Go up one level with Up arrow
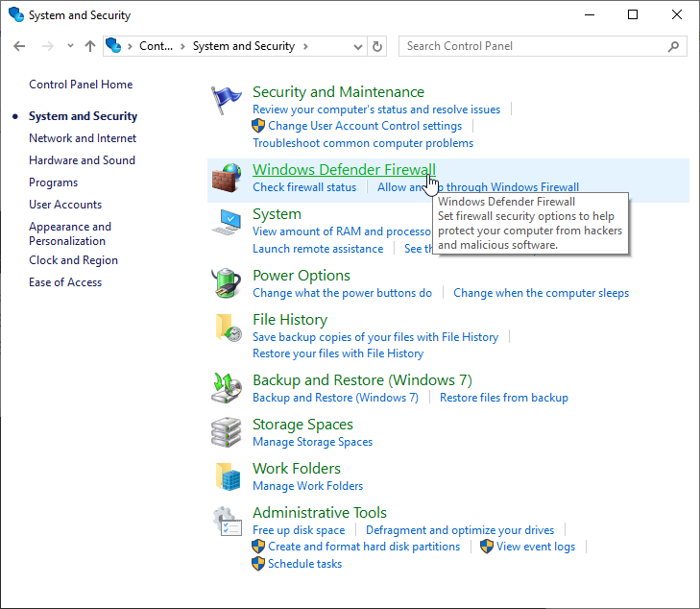Screen dimensions: 700x609 [x=90, y=46]
